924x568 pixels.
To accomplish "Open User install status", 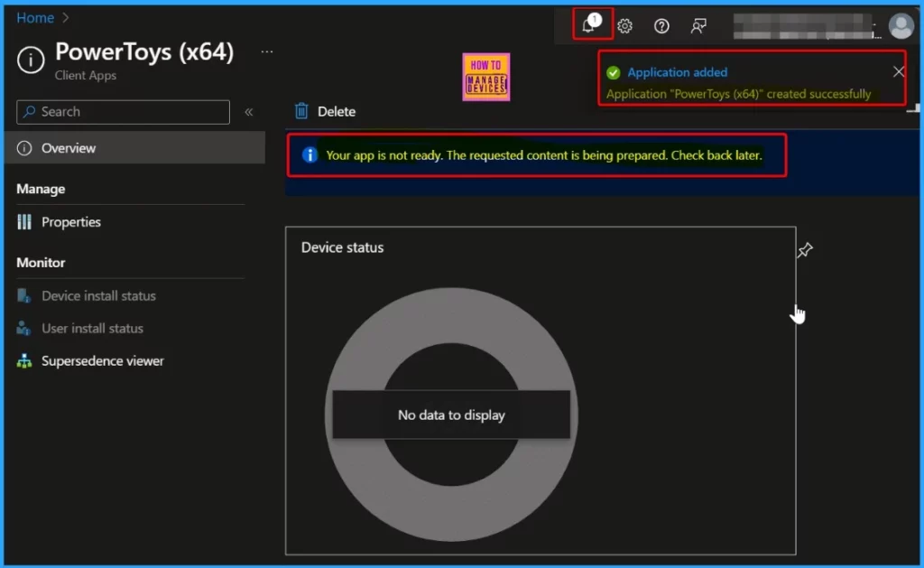I will [92, 328].
